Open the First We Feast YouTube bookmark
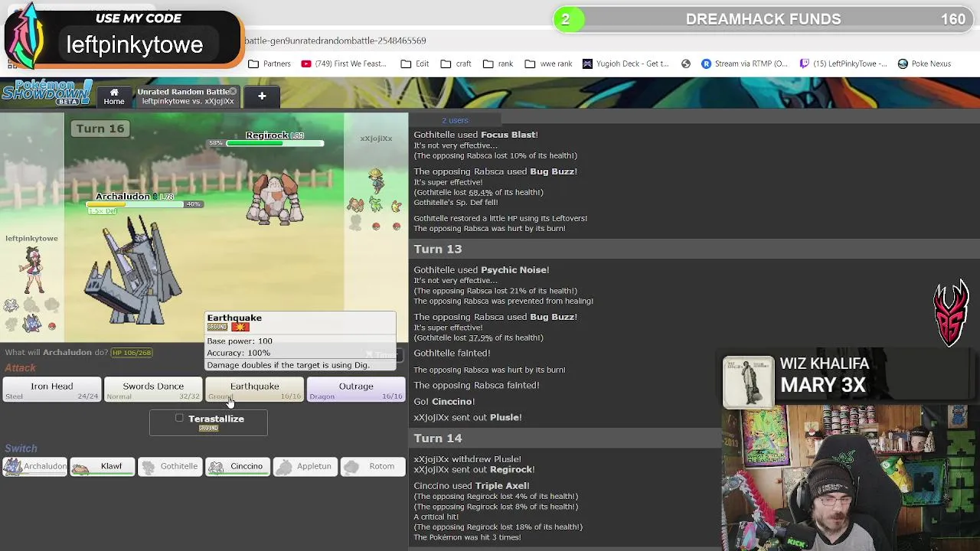The image size is (980, 551). click(x=344, y=64)
